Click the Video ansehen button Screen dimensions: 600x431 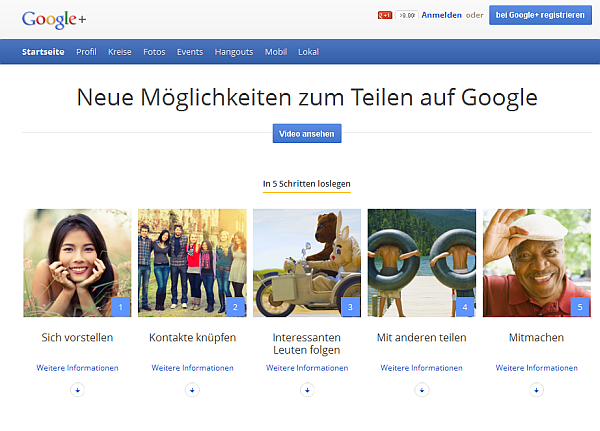coord(307,134)
